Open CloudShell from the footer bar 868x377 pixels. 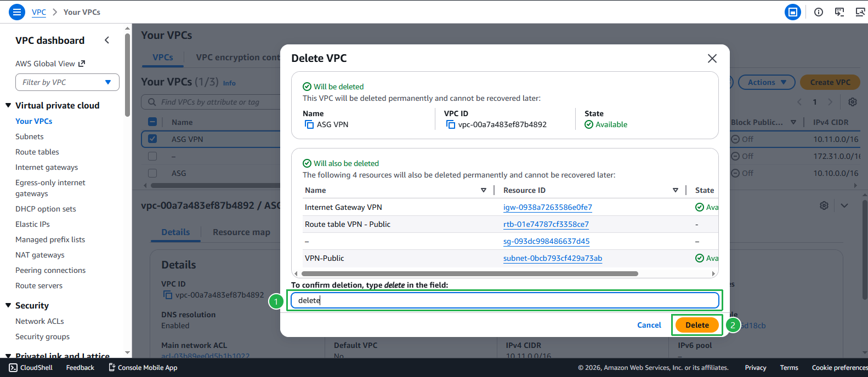point(31,368)
